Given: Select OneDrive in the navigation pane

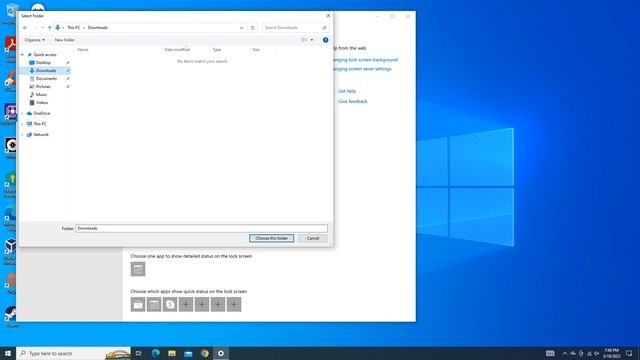Looking at the screenshot, I should 42,113.
